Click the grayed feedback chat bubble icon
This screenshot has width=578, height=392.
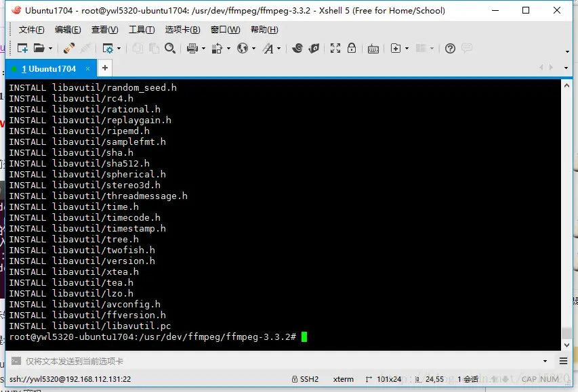[x=467, y=48]
